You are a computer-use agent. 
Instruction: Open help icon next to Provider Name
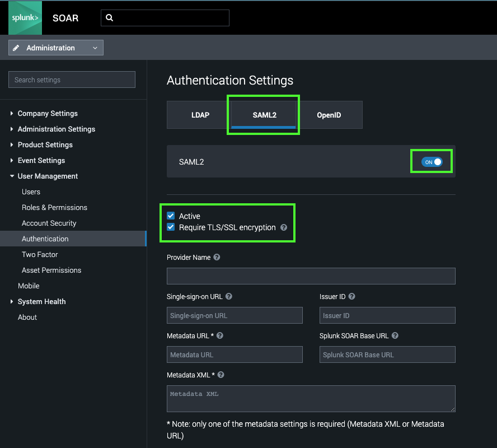click(217, 257)
